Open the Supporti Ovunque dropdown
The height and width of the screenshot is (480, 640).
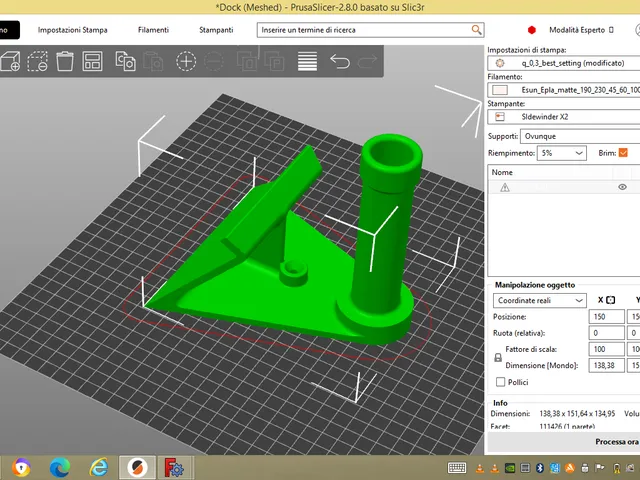coord(580,136)
